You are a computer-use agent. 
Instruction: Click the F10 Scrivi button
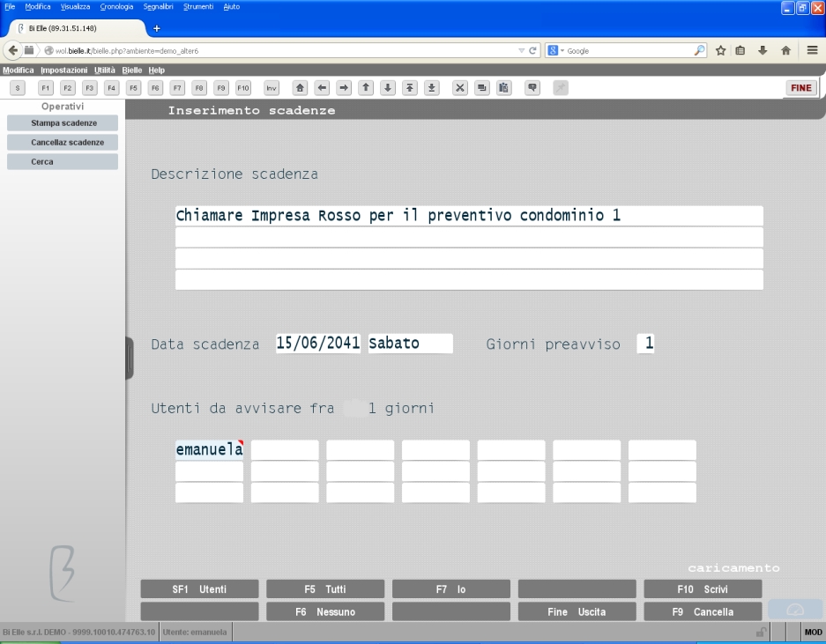point(703,589)
